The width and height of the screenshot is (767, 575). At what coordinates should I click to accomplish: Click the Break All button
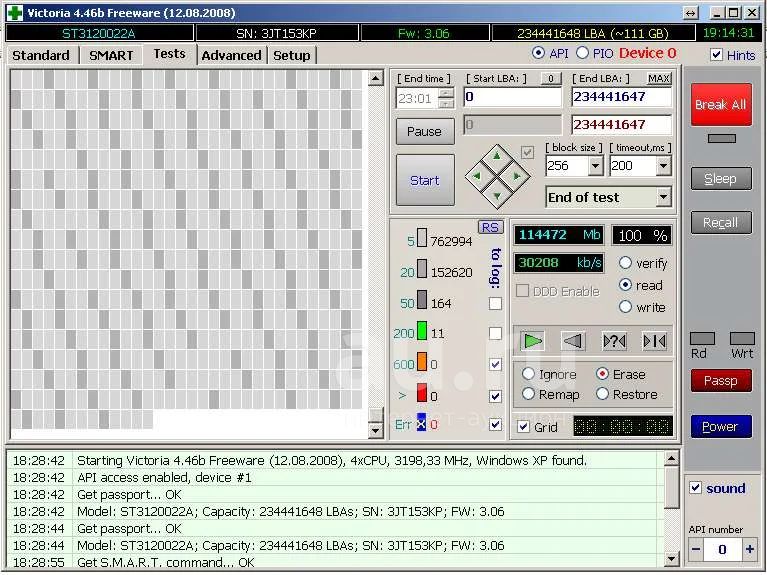[721, 104]
